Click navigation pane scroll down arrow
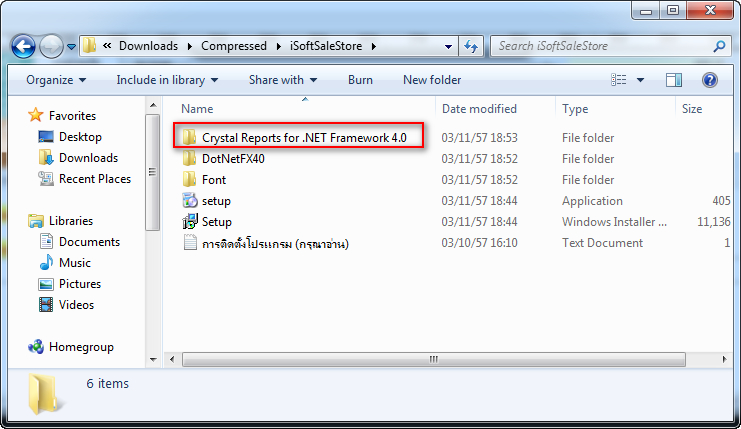Viewport: 741px width, 429px height. pyautogui.click(x=153, y=360)
